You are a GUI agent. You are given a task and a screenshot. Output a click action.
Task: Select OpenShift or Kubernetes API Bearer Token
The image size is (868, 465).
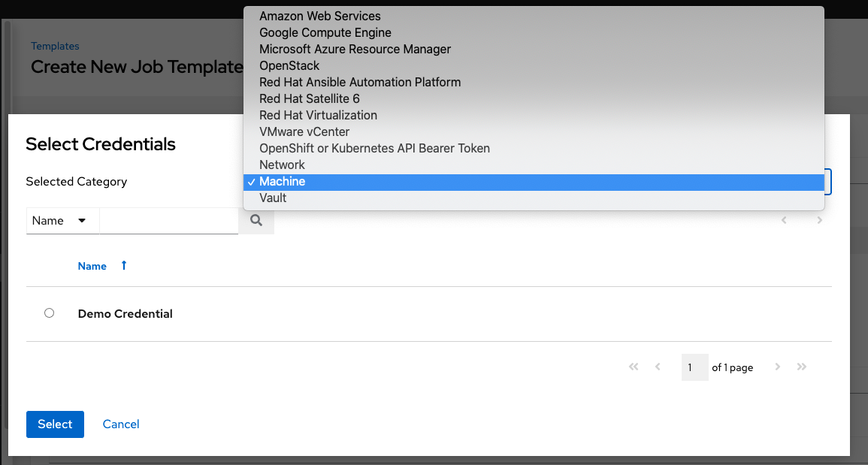pos(534,149)
